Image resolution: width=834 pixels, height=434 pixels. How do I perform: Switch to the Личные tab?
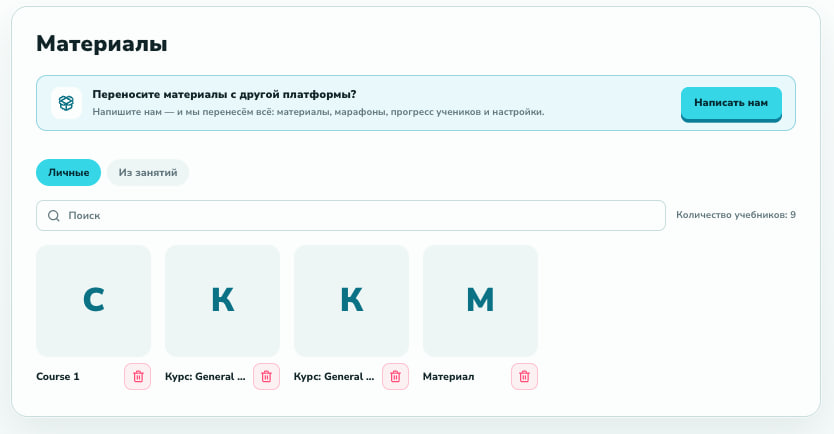(x=69, y=172)
